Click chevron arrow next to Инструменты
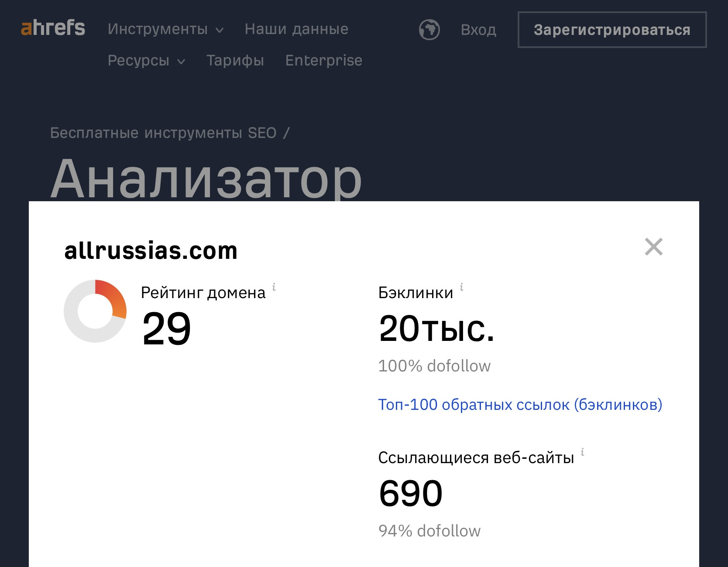The height and width of the screenshot is (567, 728). pos(220,30)
